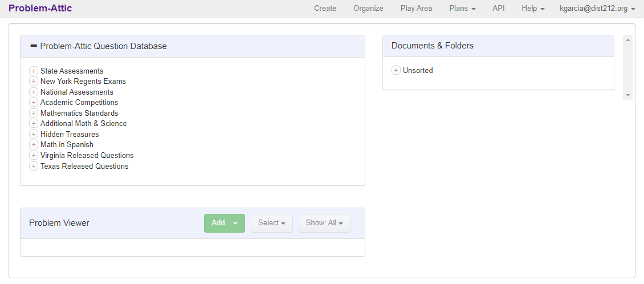Open the Select dropdown in Problem Viewer
Screen dimensions: 644x284
[x=271, y=223]
